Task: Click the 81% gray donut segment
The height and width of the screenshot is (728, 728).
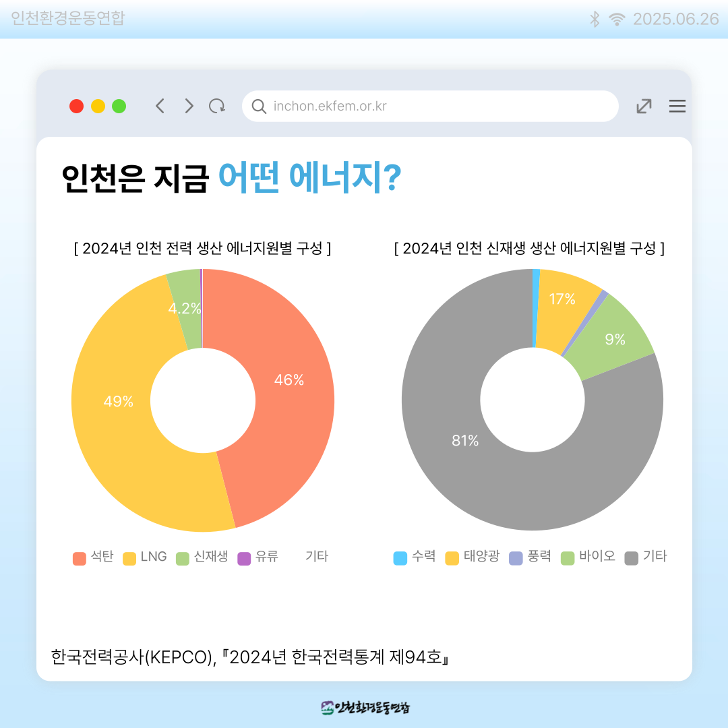Action: (464, 440)
